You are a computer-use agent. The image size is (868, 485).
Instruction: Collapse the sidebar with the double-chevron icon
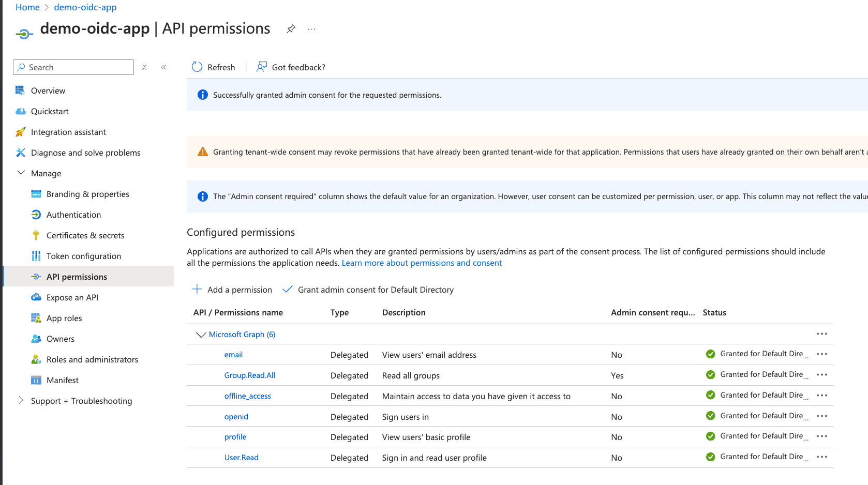[163, 67]
